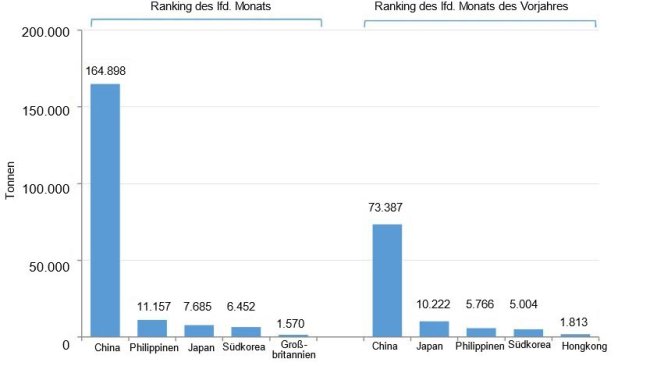This screenshot has width=650, height=366.
Task: Select the Hongkong category label
Action: pos(584,346)
